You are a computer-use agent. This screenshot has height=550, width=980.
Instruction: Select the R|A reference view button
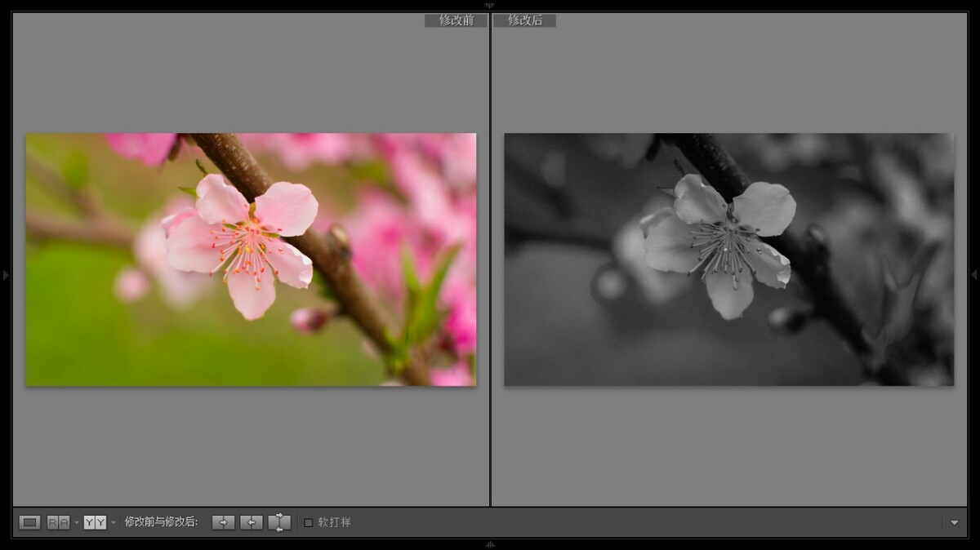click(58, 522)
